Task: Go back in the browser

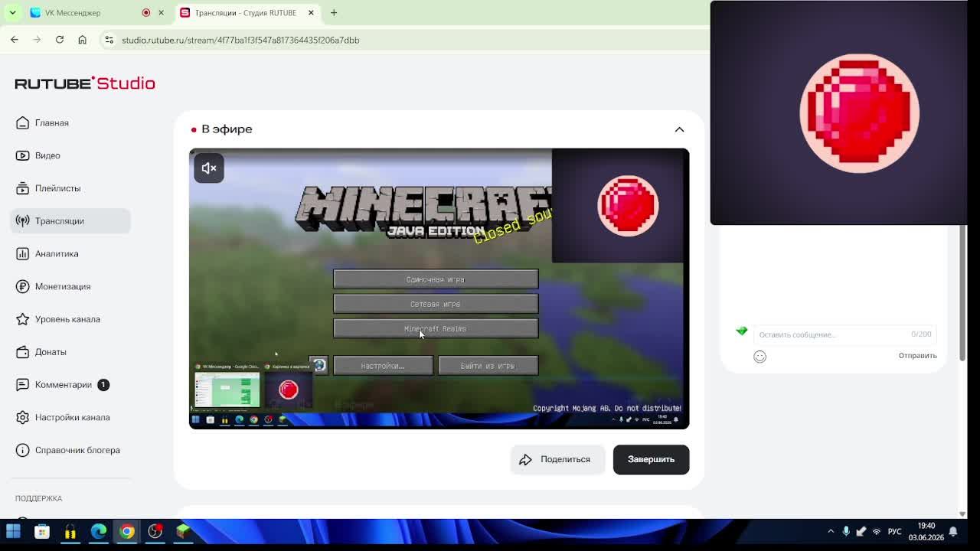Action: tap(15, 40)
